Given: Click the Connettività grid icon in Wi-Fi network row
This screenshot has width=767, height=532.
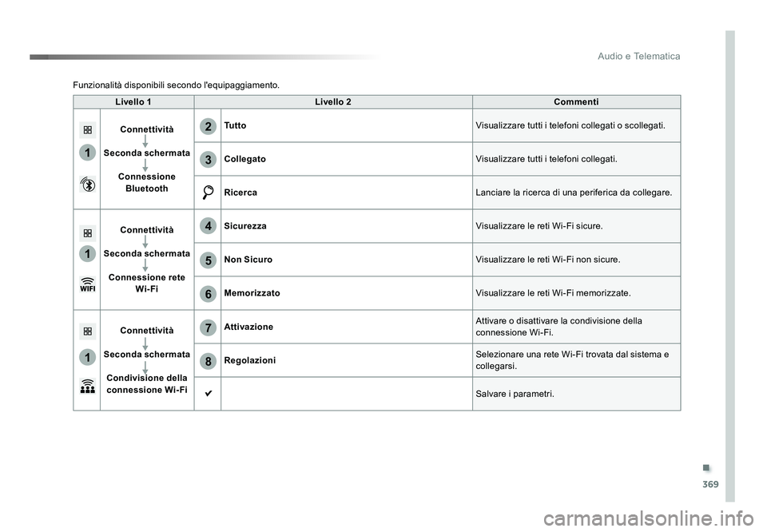Looking at the screenshot, I should point(88,233).
